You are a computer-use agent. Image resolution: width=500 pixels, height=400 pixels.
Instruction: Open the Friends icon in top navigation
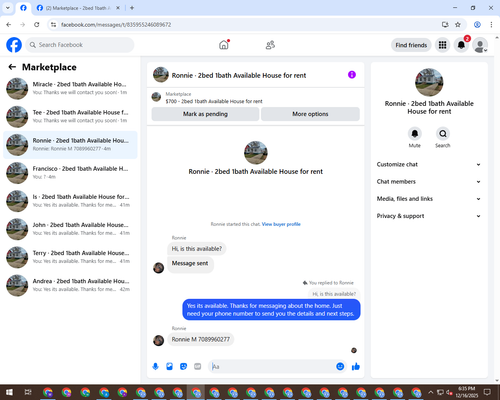[270, 45]
